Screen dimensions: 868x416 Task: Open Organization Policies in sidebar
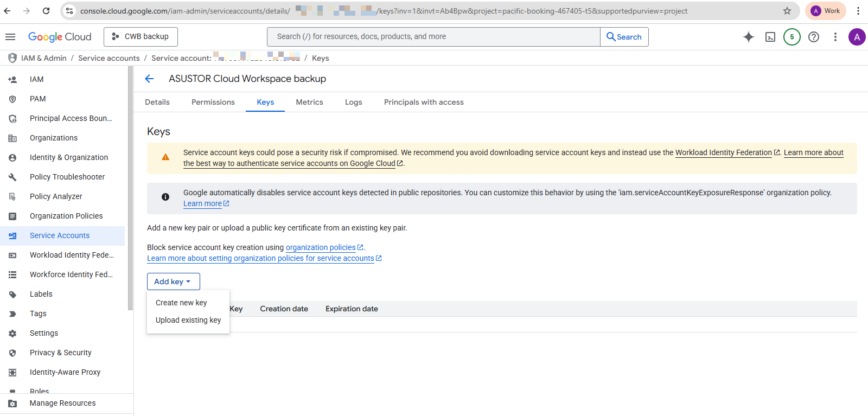coord(62,216)
